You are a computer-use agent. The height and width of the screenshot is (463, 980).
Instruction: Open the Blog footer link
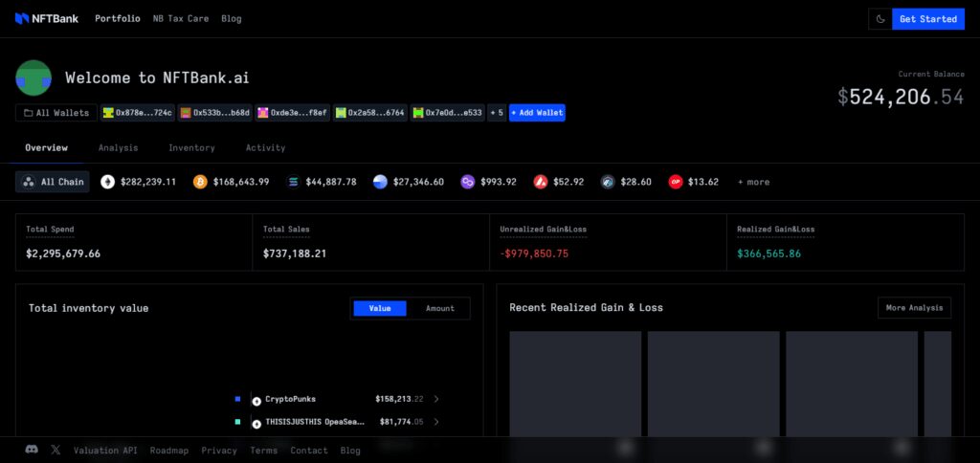click(x=350, y=450)
